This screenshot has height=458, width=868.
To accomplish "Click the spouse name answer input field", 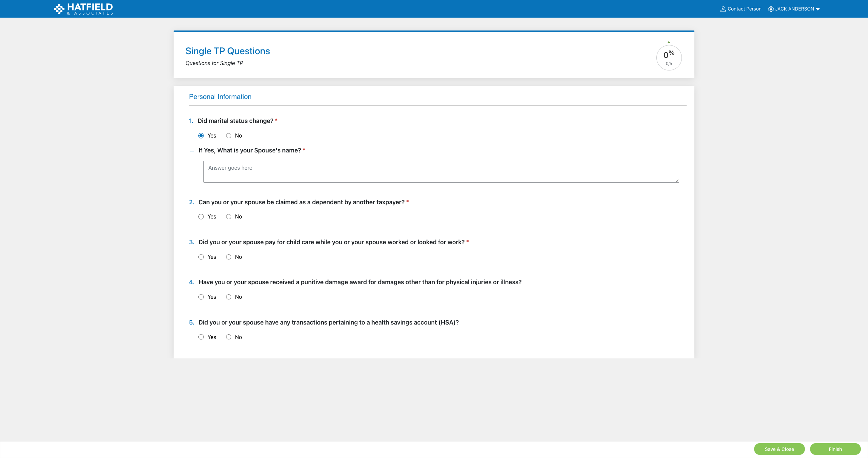I will (x=441, y=171).
